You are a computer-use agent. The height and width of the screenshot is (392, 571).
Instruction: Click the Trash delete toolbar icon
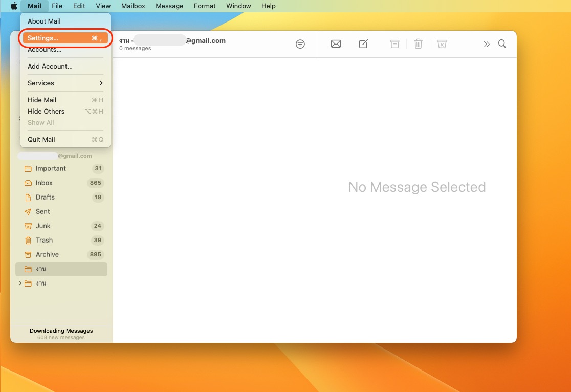pos(418,44)
